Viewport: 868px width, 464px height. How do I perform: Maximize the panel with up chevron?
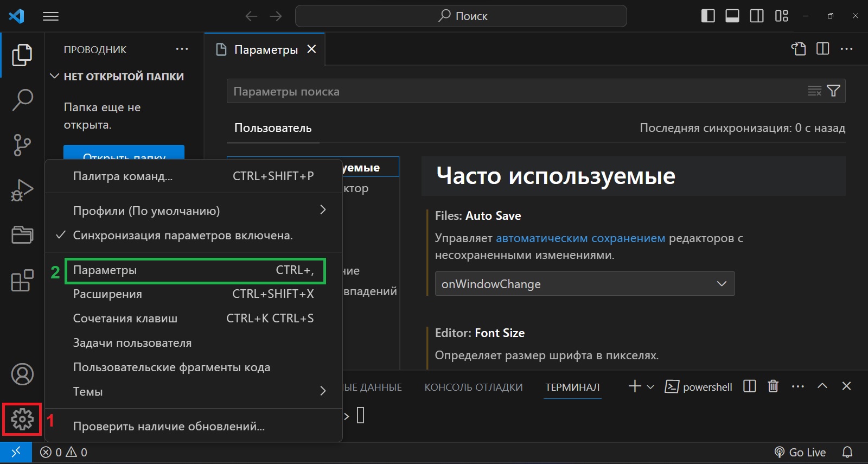[x=822, y=386]
